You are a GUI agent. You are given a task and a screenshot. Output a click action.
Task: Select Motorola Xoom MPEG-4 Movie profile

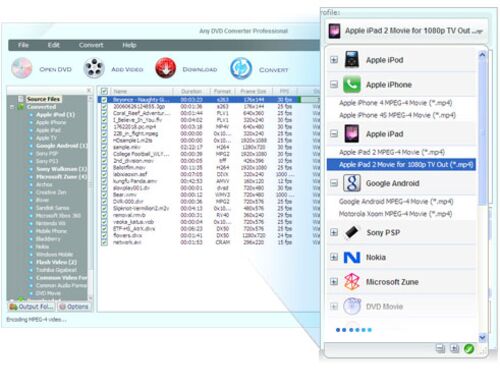pos(396,214)
